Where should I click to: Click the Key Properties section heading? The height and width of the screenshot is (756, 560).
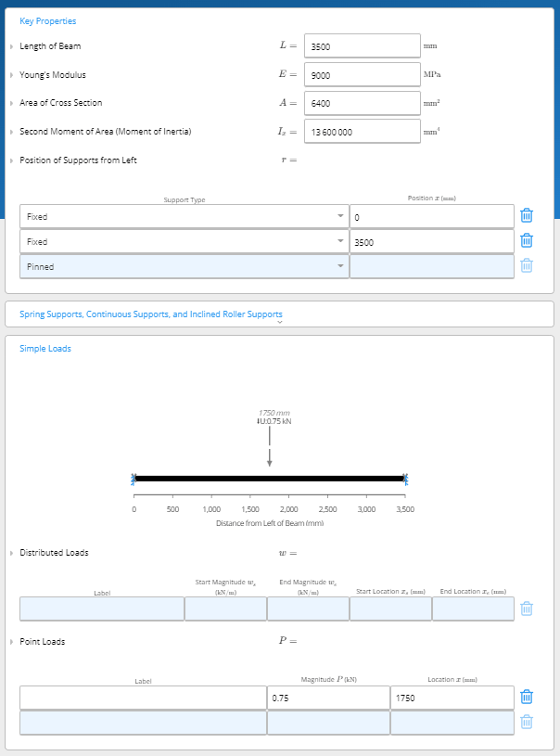point(48,21)
